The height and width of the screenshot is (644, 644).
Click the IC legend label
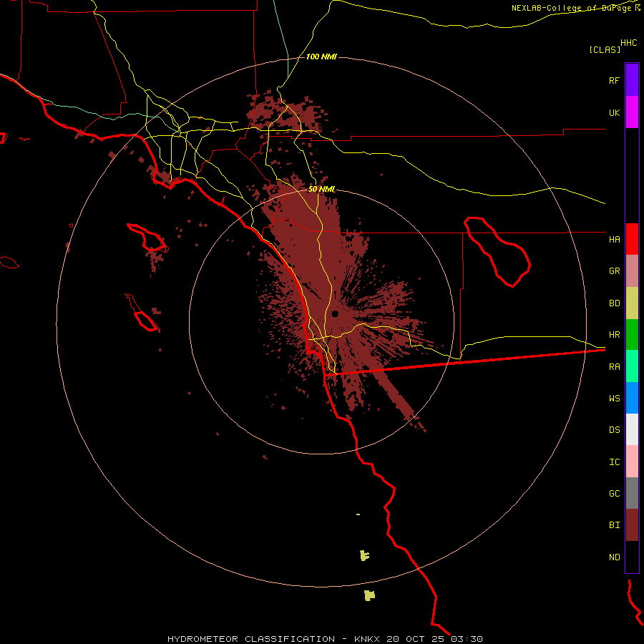point(614,462)
